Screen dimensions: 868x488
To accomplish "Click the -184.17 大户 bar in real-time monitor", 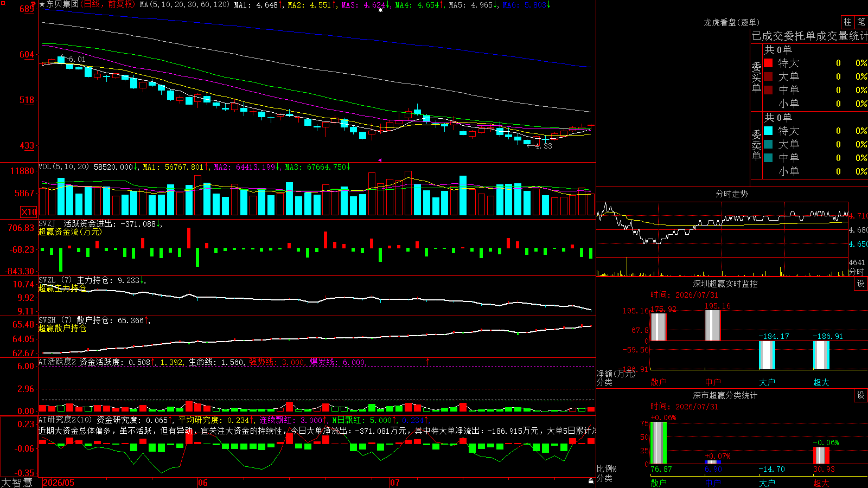I will (x=767, y=355).
